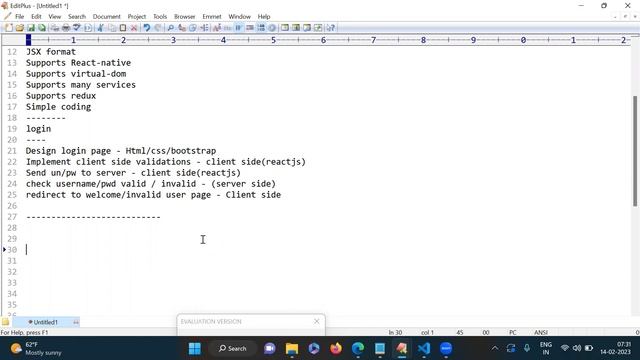The height and width of the screenshot is (360, 640).
Task: Close the Evaluation Version popup
Action: (x=317, y=322)
